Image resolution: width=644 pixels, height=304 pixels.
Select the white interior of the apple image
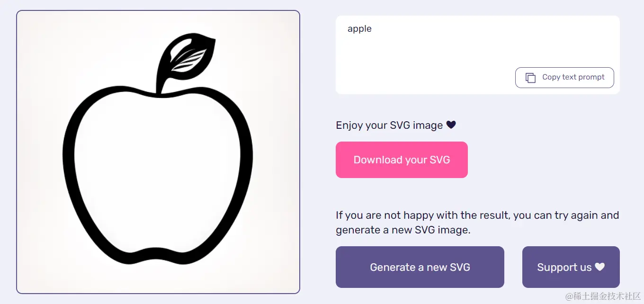click(x=159, y=175)
